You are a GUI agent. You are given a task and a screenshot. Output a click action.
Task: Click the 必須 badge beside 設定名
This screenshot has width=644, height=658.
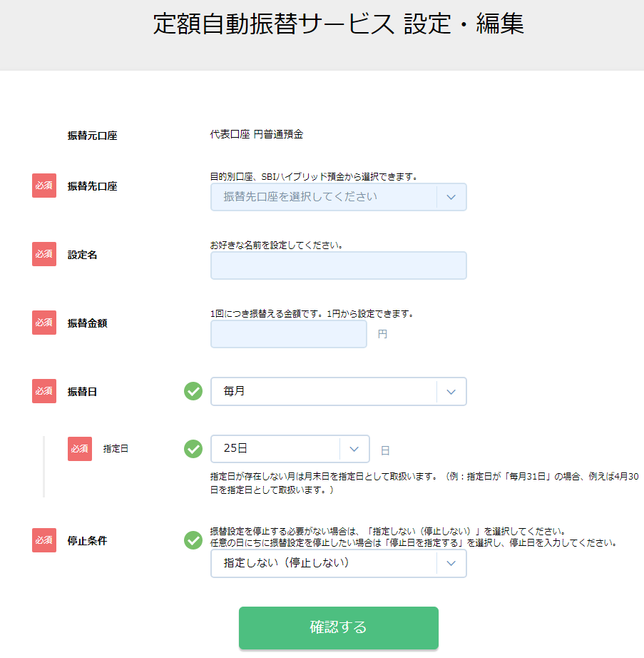pos(44,254)
